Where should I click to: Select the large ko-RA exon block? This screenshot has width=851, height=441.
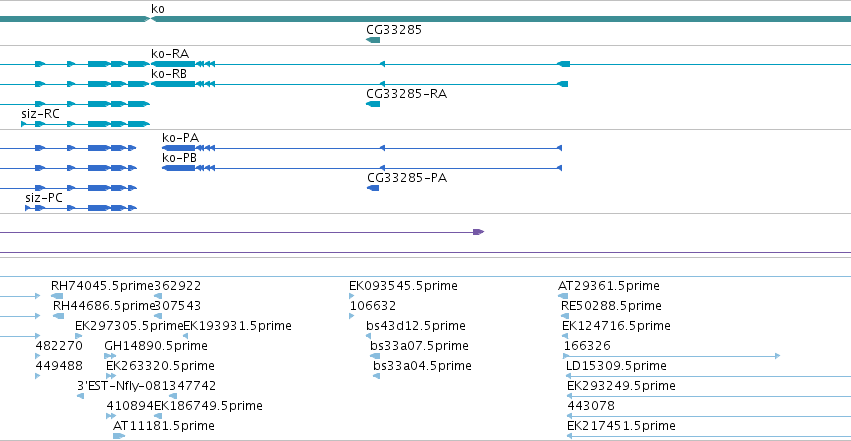[173, 64]
